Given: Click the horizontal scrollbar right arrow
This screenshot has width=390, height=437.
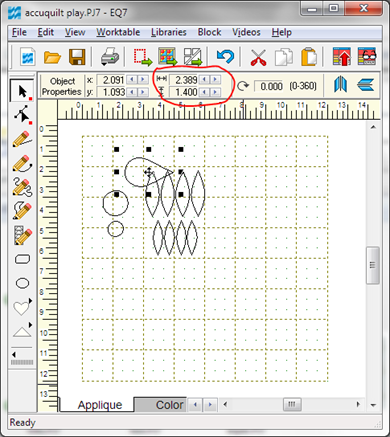Looking at the screenshot, I should 358,404.
